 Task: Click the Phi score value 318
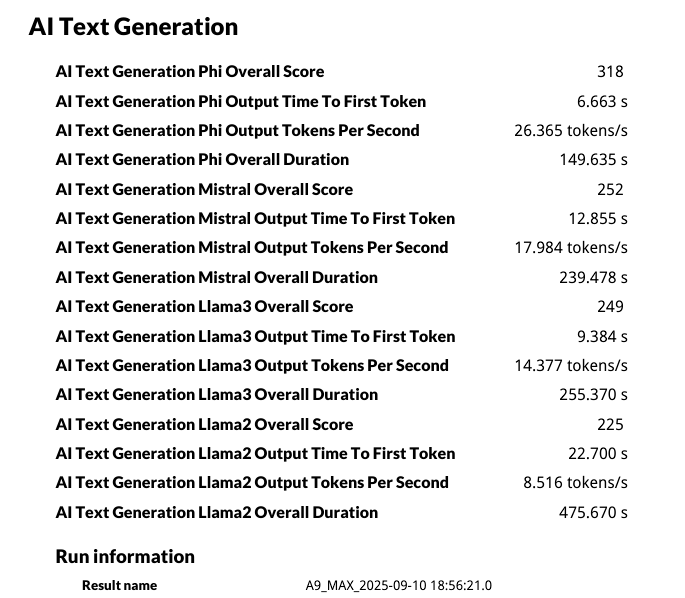610,71
